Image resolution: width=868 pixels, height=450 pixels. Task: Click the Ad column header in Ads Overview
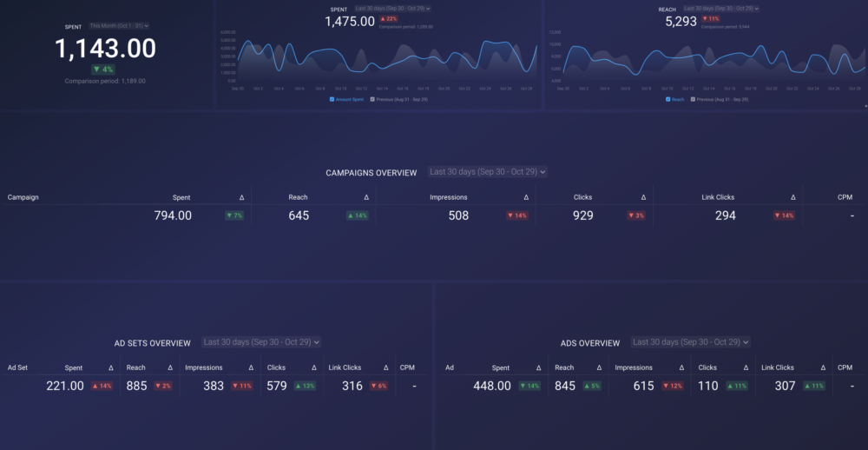click(x=450, y=367)
